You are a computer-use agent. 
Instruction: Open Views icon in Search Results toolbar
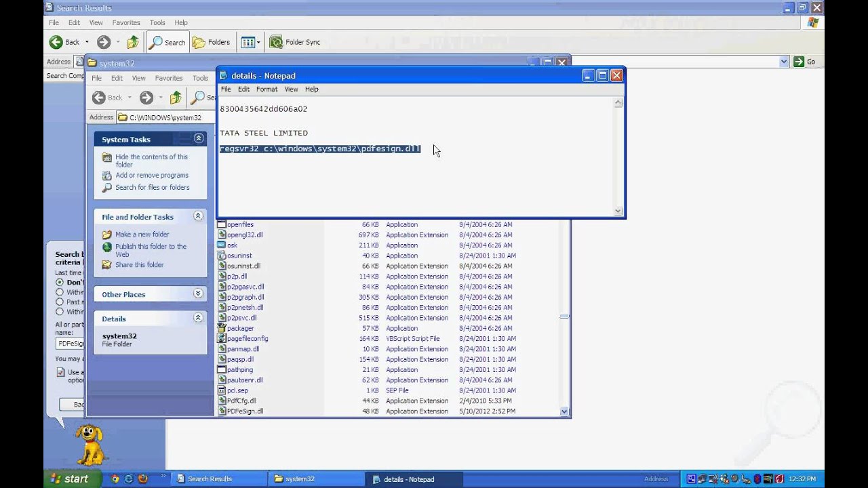248,42
